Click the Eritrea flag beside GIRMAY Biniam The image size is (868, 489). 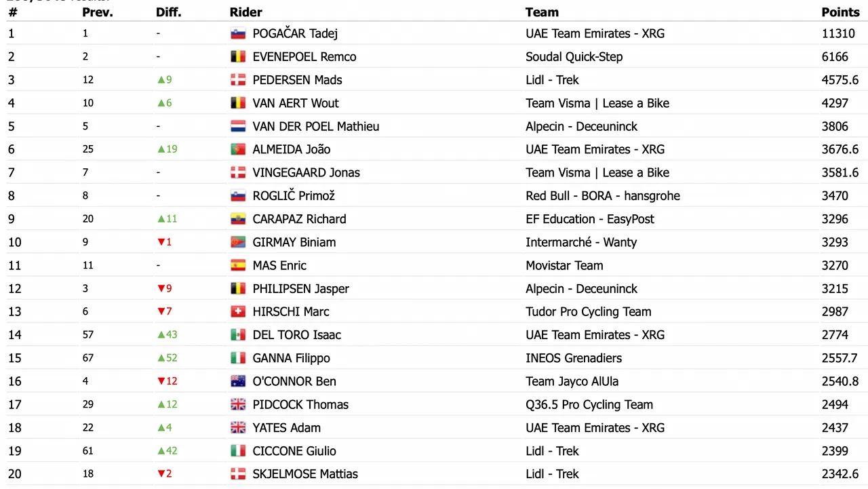[237, 242]
